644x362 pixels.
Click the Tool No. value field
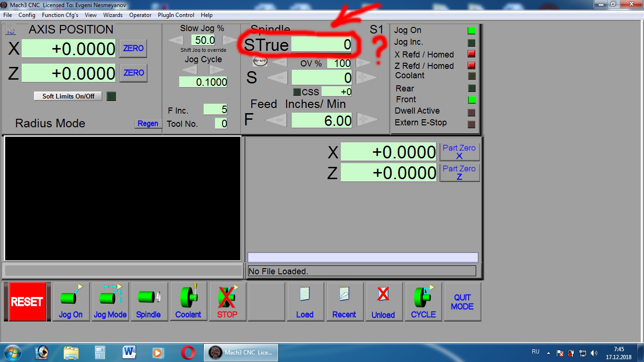[x=221, y=123]
